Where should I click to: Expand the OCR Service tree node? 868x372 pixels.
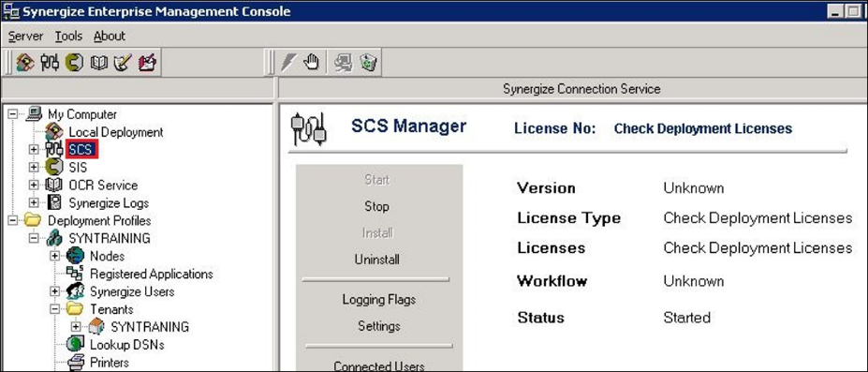(35, 185)
